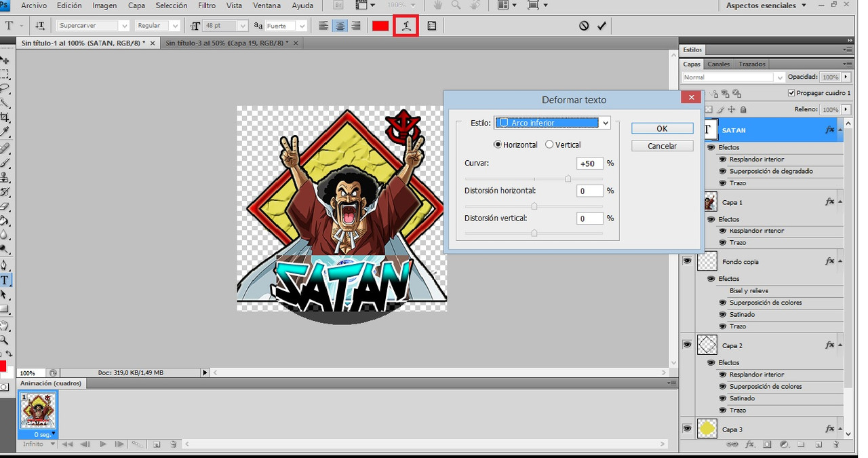Align text left
The height and width of the screenshot is (458, 868).
coord(323,26)
